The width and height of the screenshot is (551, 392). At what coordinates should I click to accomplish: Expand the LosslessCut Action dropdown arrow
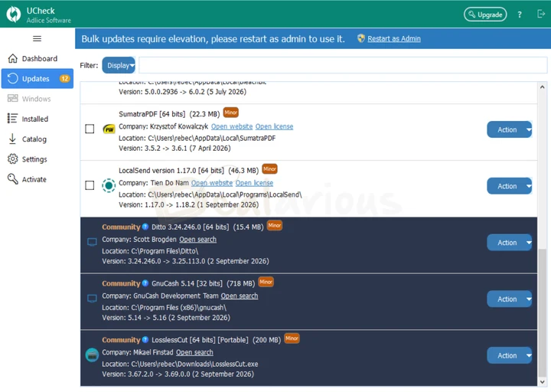click(529, 355)
